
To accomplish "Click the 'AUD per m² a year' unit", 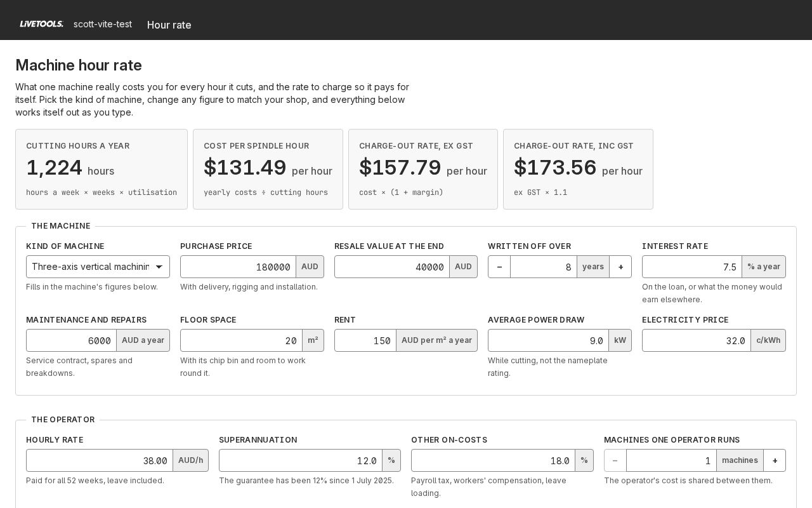I will point(436,340).
